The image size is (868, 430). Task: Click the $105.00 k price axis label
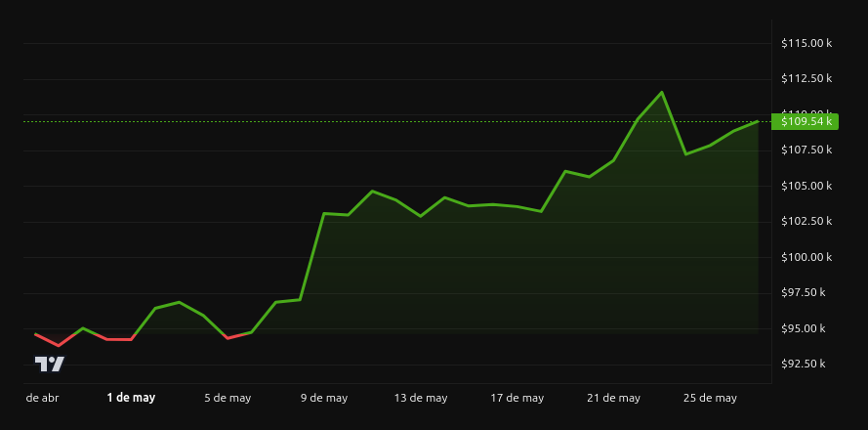(x=806, y=186)
